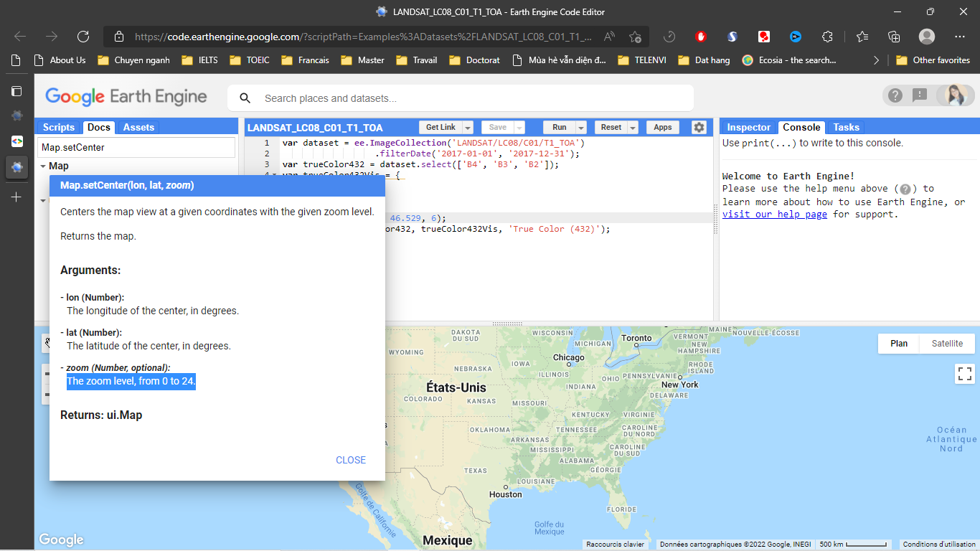Open the browser profile icon
The image size is (980, 551).
tap(927, 37)
